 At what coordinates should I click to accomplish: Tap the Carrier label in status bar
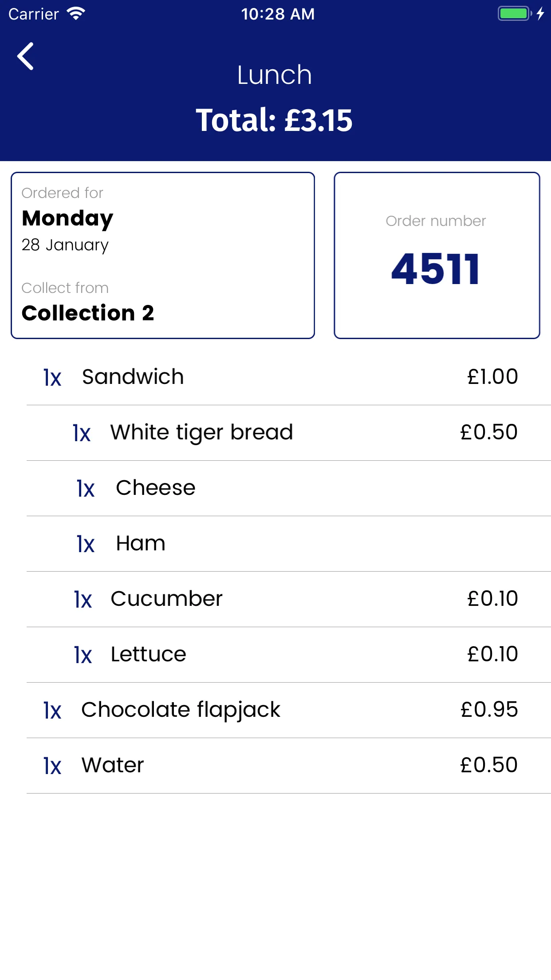pyautogui.click(x=34, y=14)
